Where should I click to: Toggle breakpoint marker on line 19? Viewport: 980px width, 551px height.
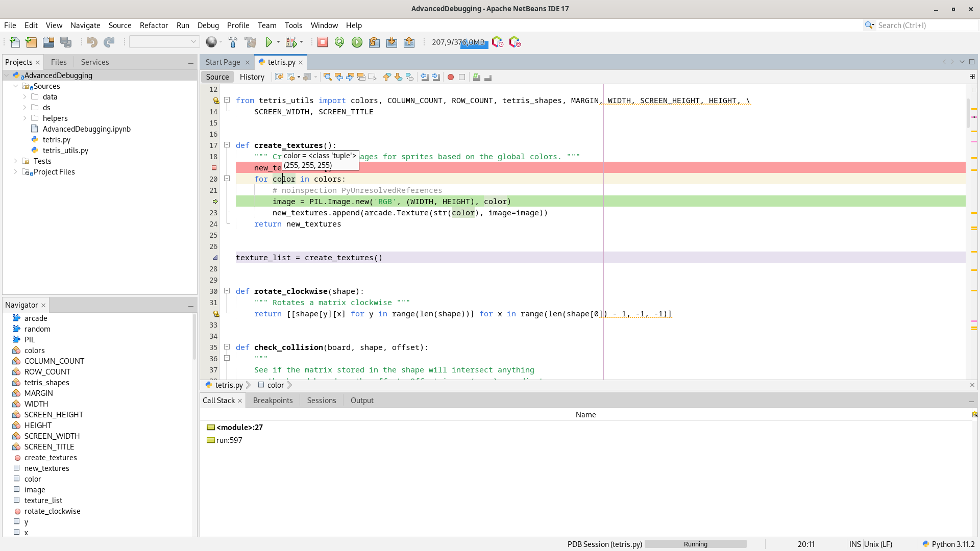(214, 168)
